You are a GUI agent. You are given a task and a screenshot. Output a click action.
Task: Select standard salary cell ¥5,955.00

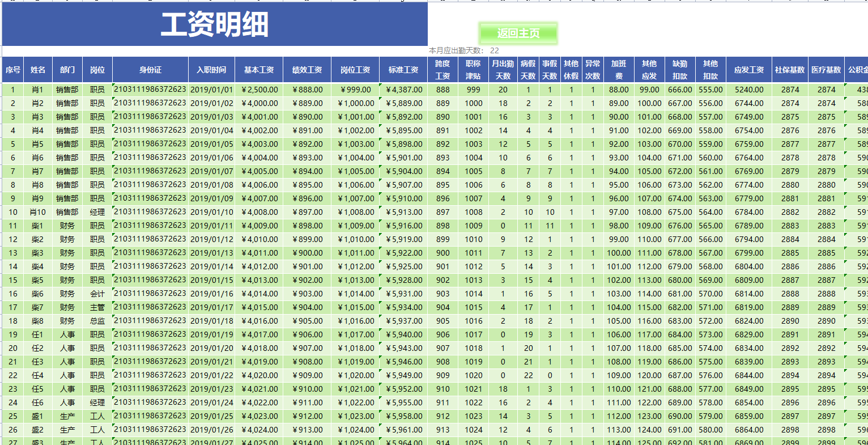(403, 402)
